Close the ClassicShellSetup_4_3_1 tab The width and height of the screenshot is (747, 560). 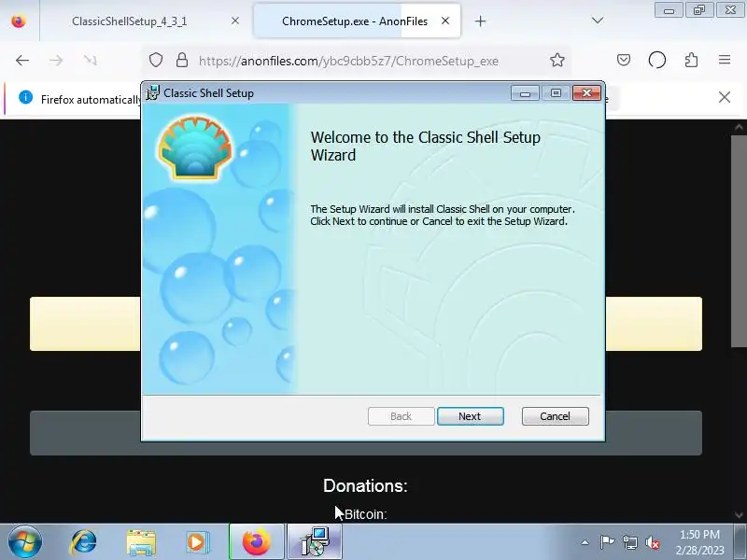[235, 21]
